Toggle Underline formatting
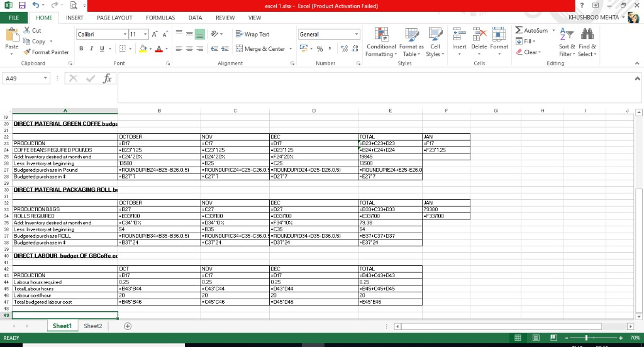Screen dimensions: 644x347 [102, 48]
